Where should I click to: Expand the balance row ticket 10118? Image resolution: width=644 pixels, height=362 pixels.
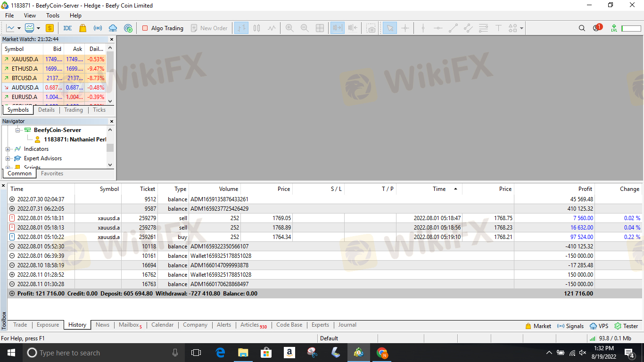click(x=12, y=247)
